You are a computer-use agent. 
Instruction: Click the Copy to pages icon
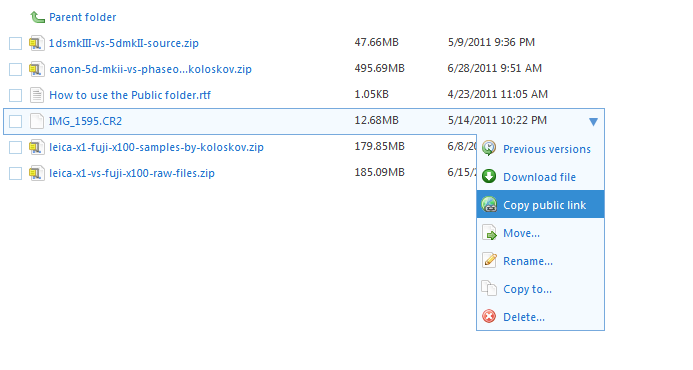489,288
